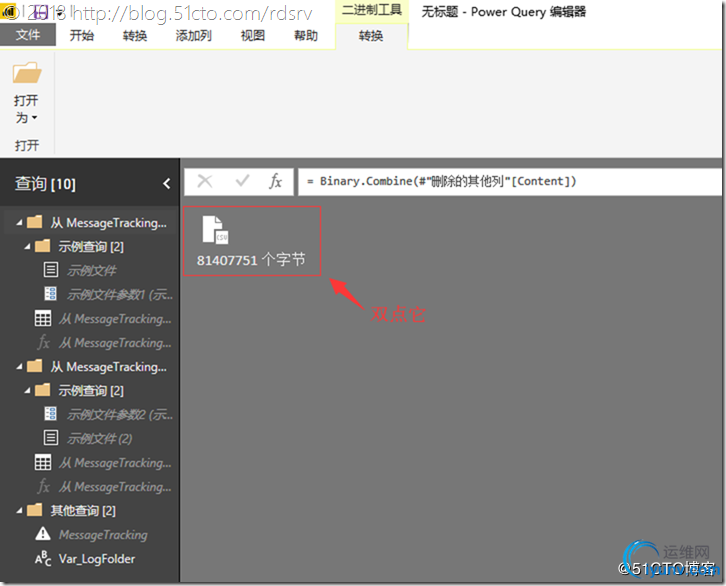Viewport: 726px width, 586px height.
Task: Select the second 从 MessageTracking... folder
Action: pyautogui.click(x=108, y=367)
